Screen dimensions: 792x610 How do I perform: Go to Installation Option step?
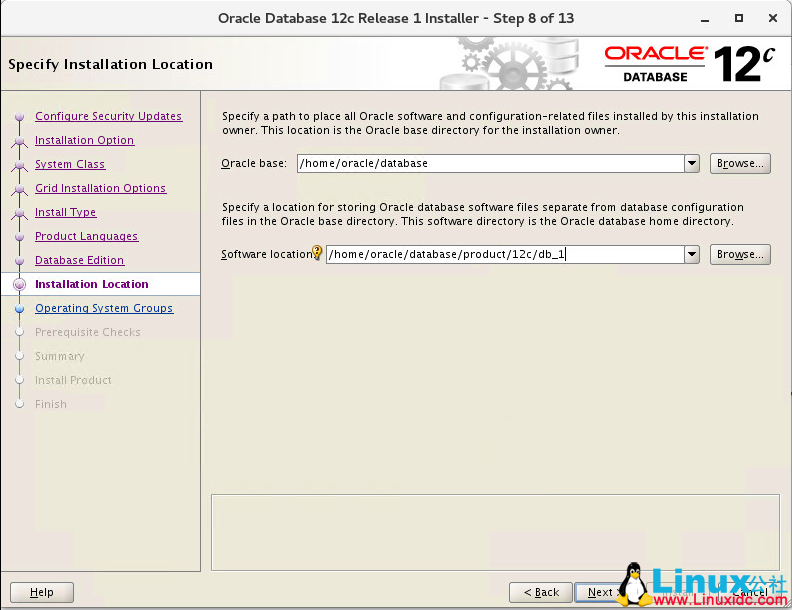coord(84,140)
